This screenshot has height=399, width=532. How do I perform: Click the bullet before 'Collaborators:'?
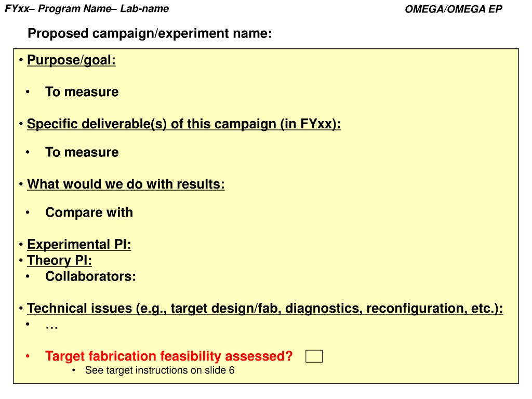(x=28, y=276)
